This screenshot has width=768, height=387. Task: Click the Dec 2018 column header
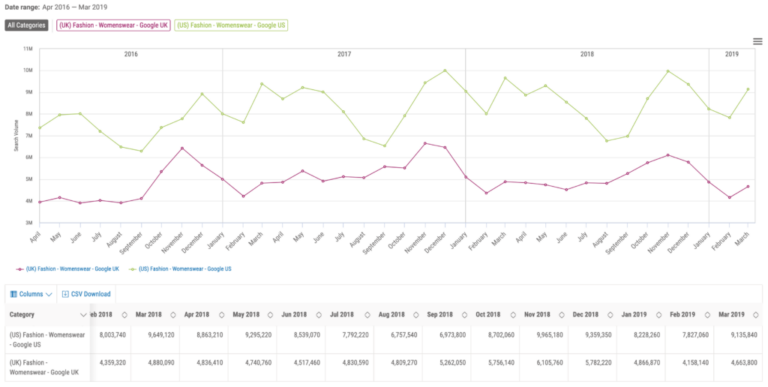(586, 314)
